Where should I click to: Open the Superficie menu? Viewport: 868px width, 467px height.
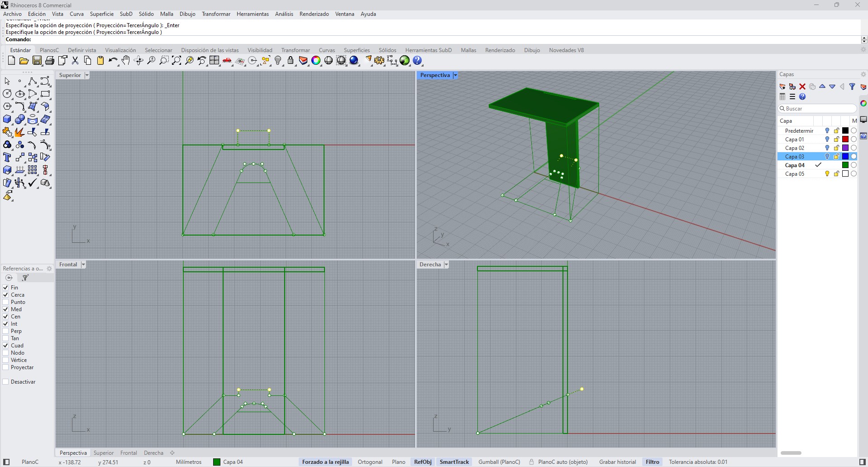pos(101,14)
